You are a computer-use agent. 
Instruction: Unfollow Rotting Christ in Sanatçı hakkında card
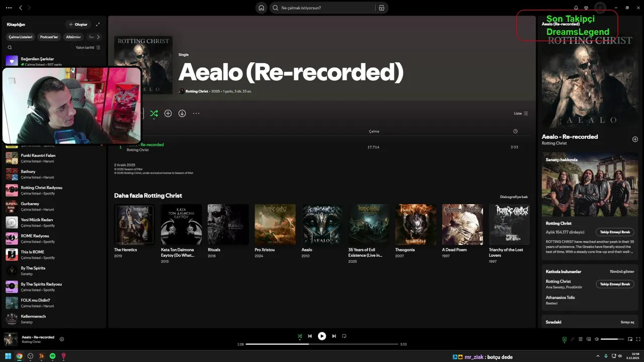615,232
